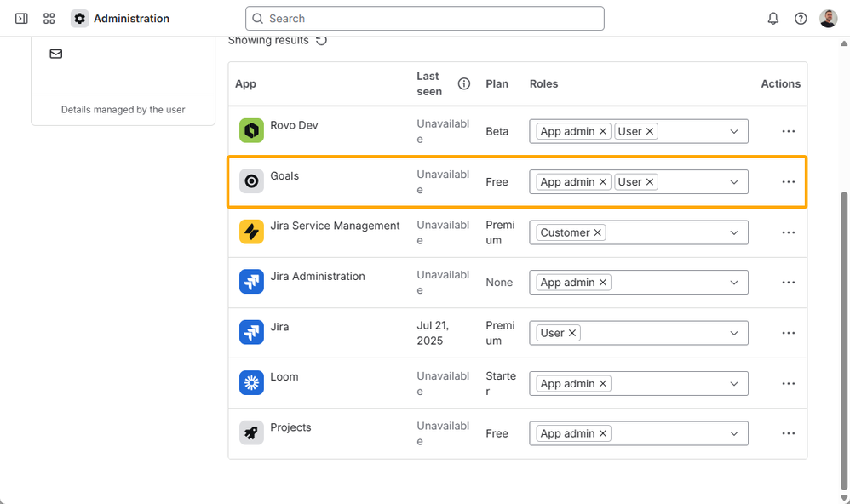Open the help question mark icon
The height and width of the screenshot is (504, 850).
point(801,19)
